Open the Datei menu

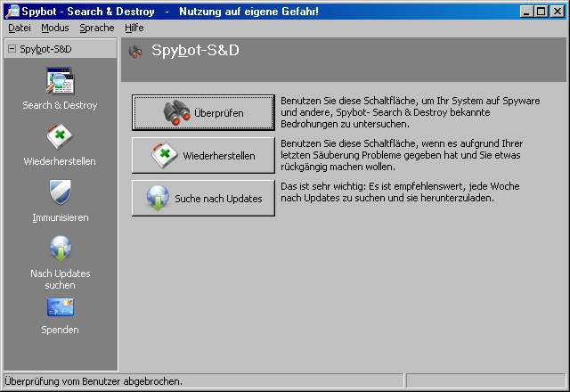click(x=20, y=28)
